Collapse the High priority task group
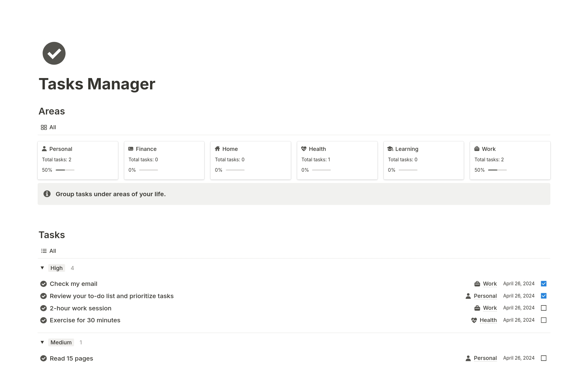 pos(42,268)
